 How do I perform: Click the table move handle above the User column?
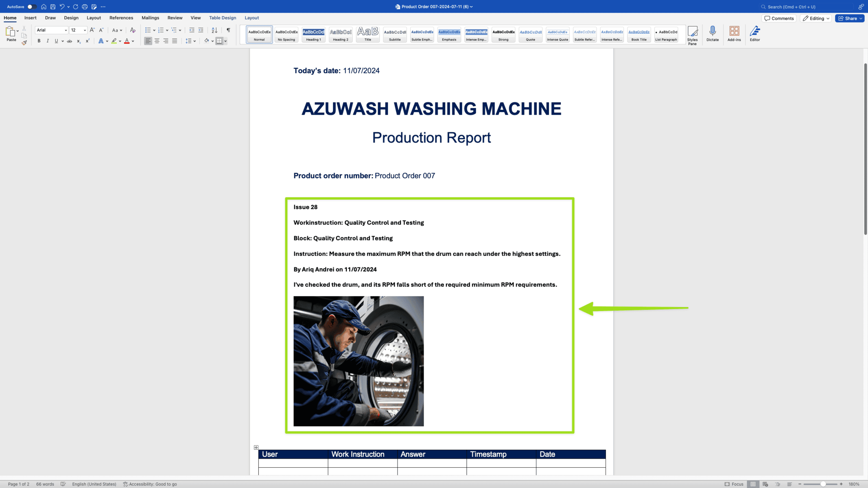(x=256, y=447)
